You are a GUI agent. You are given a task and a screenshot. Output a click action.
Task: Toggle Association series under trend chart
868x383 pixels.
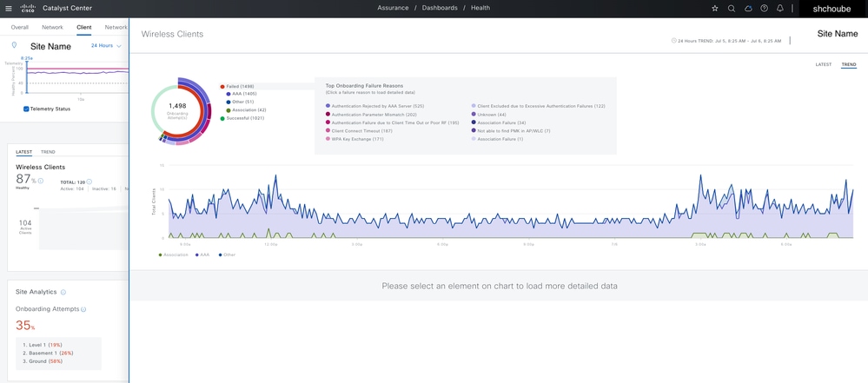click(x=173, y=254)
